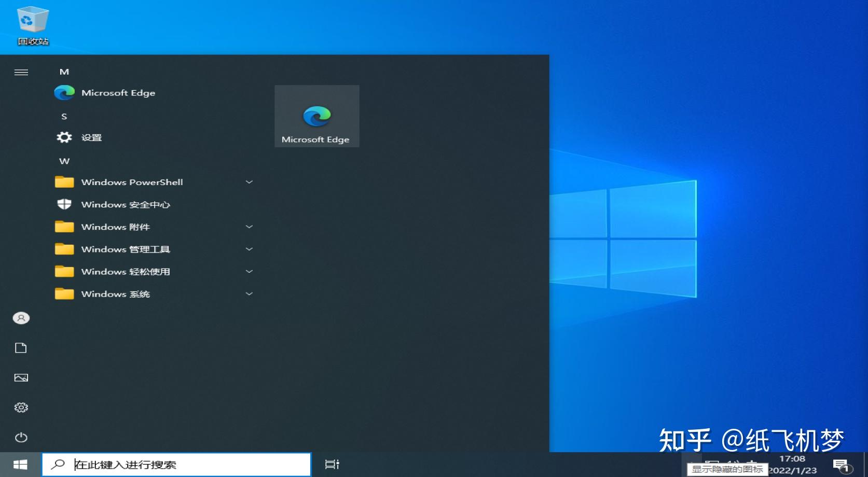Viewport: 868px width, 477px height.
Task: Open the Recycle Bin desktop icon
Action: [x=33, y=25]
